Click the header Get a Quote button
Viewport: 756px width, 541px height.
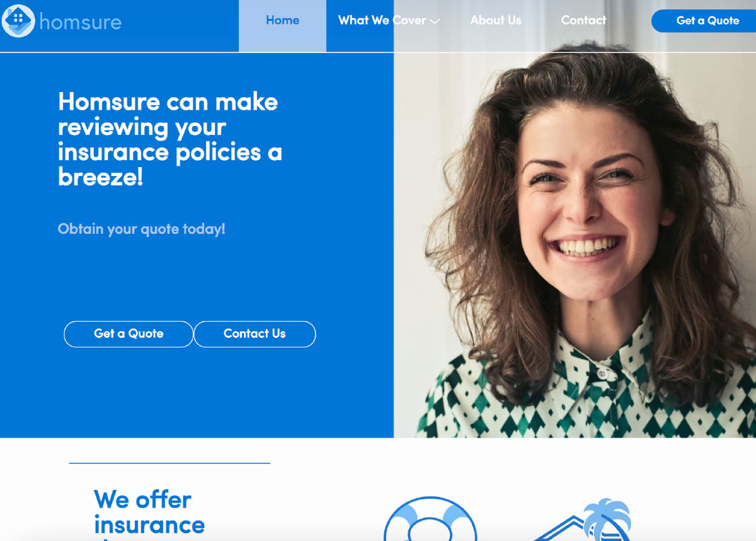(x=704, y=21)
